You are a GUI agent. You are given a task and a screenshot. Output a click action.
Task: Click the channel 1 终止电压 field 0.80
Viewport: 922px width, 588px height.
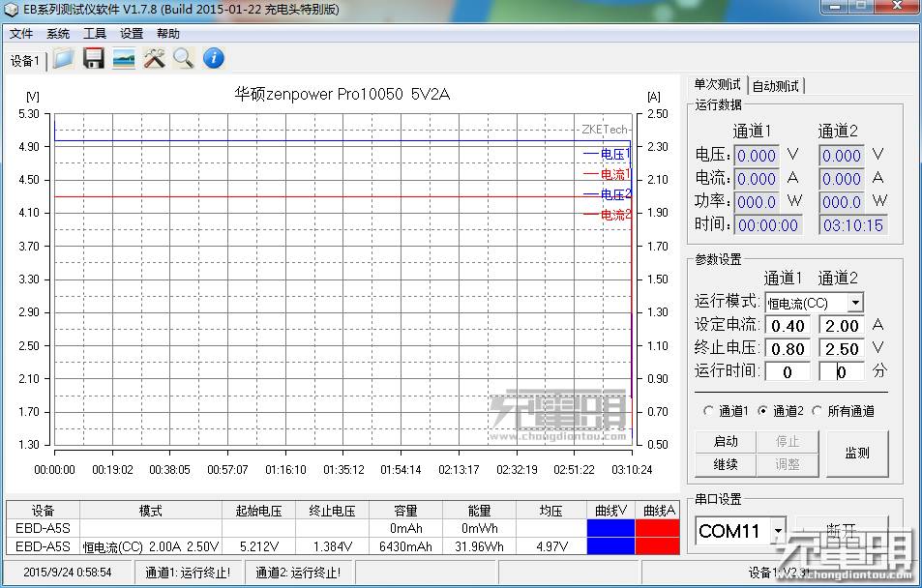click(788, 349)
